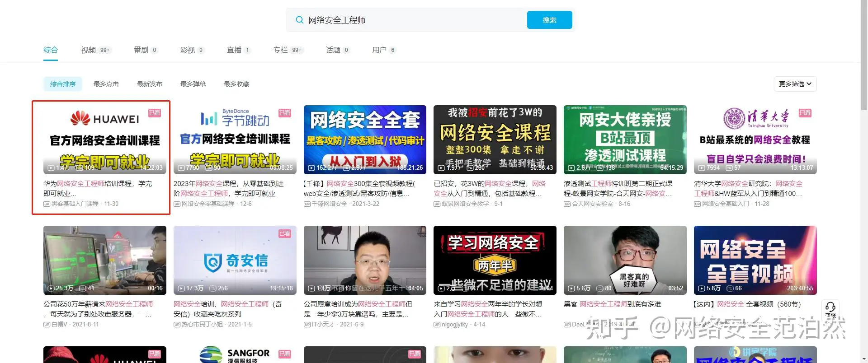
Task: Open title 公司花50万年薪请来网络安全工程师
Action: pos(98,309)
